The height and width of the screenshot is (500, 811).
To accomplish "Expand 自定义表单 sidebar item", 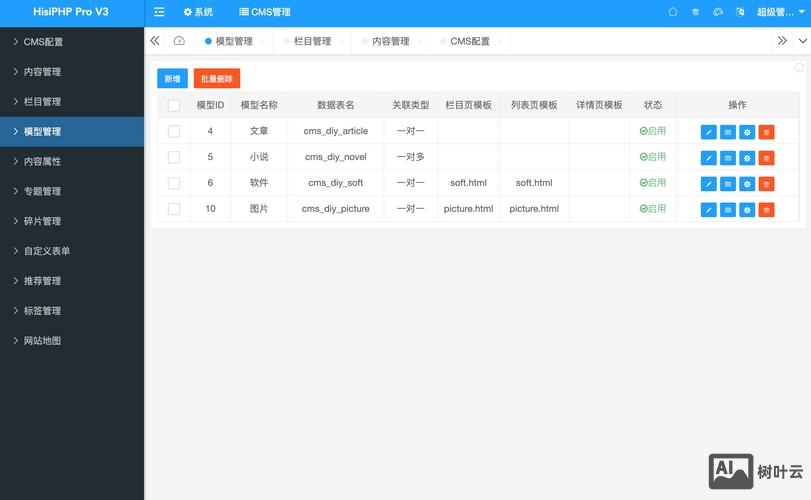I will pos(72,251).
